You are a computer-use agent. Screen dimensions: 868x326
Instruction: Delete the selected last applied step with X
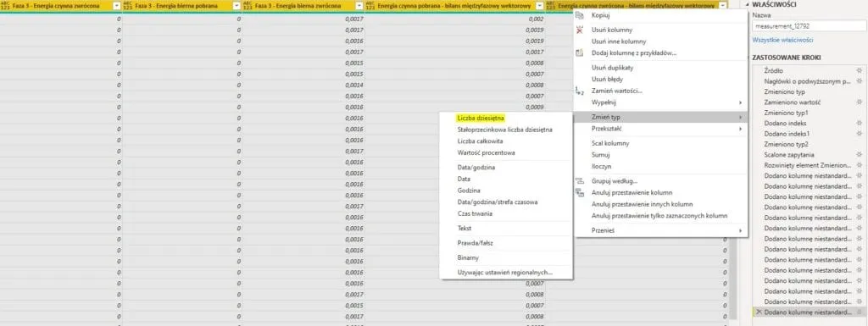click(x=759, y=312)
